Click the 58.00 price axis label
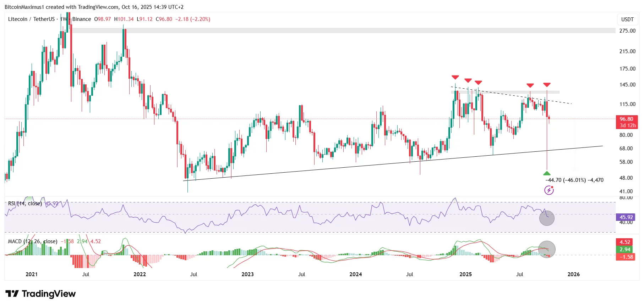This screenshot has width=644, height=307. pyautogui.click(x=626, y=162)
